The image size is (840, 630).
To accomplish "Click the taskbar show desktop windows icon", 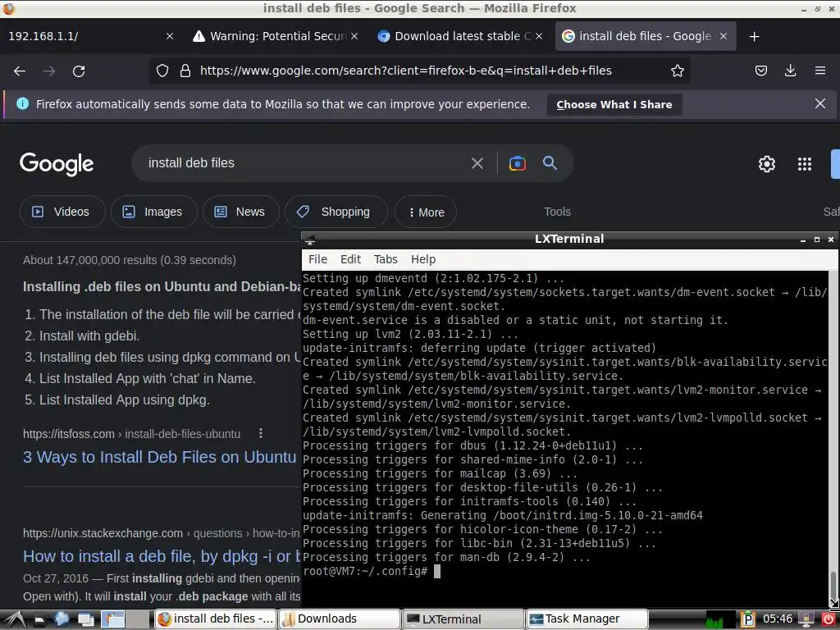I will 85,619.
